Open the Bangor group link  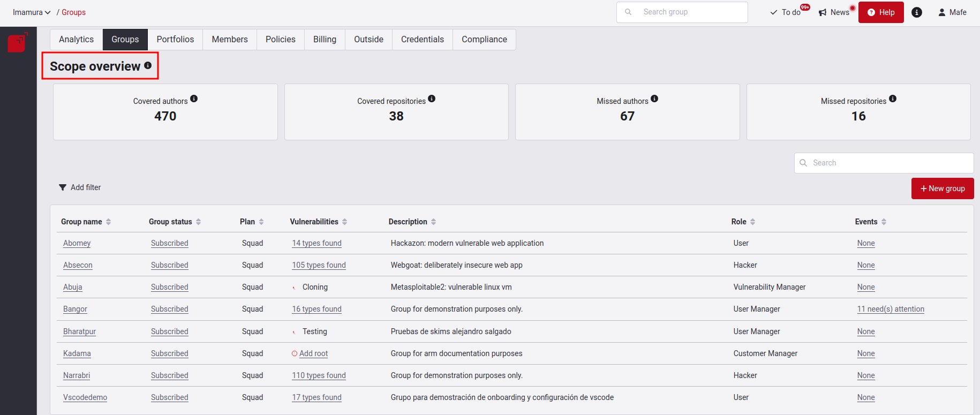75,309
